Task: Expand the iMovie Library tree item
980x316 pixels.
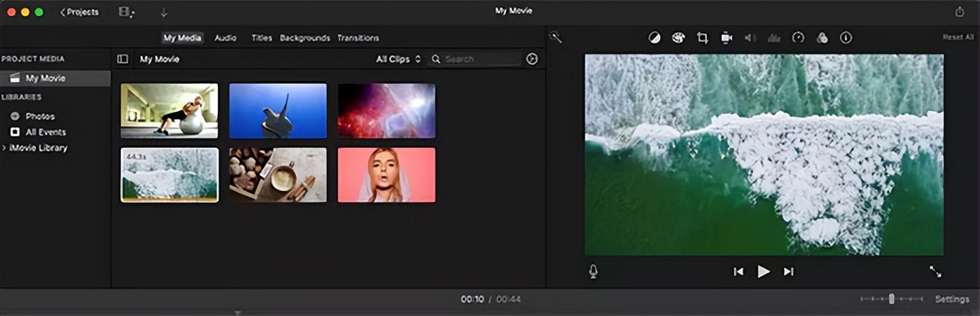Action: tap(5, 148)
